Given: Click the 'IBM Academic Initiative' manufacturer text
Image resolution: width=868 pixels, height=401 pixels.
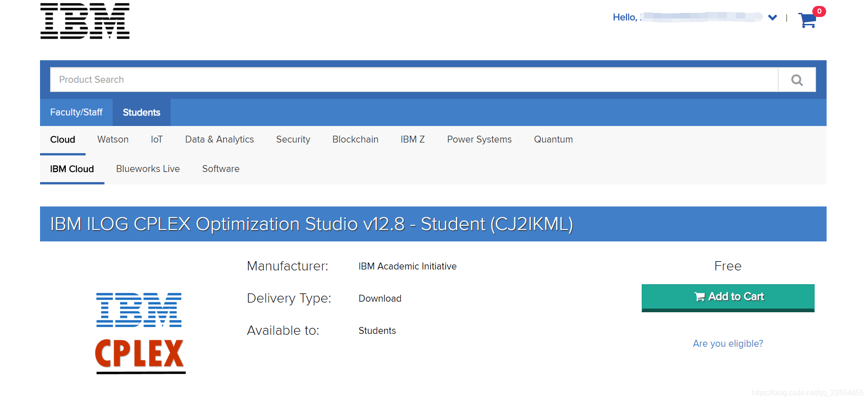Looking at the screenshot, I should coord(408,266).
